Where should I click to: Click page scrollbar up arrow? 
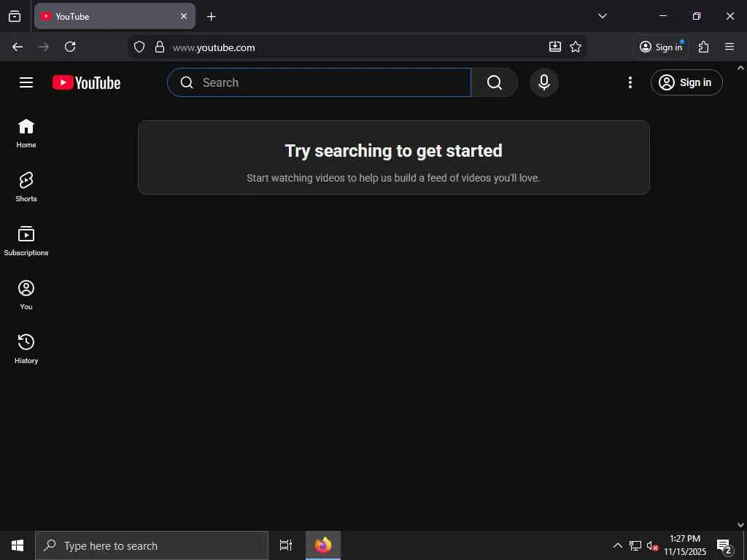coord(741,68)
